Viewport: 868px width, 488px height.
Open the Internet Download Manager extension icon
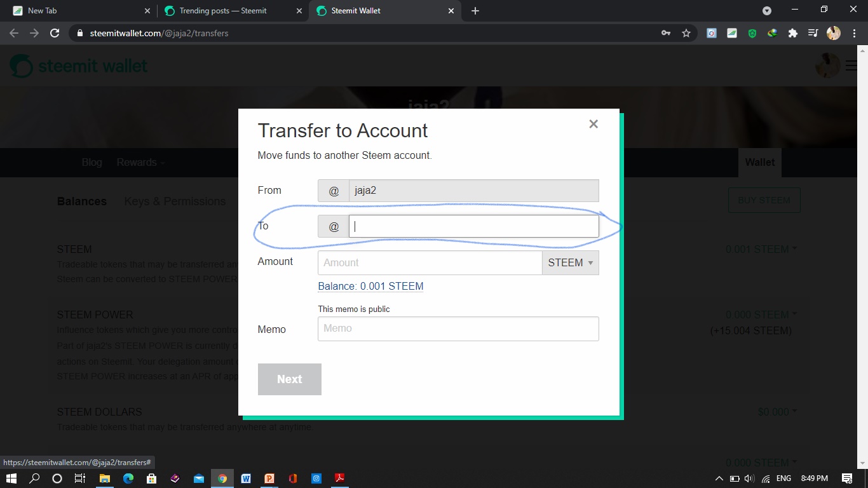772,33
